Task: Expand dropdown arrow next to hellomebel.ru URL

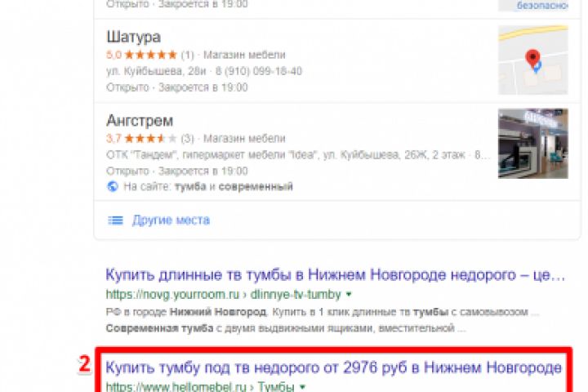Action: (x=302, y=387)
